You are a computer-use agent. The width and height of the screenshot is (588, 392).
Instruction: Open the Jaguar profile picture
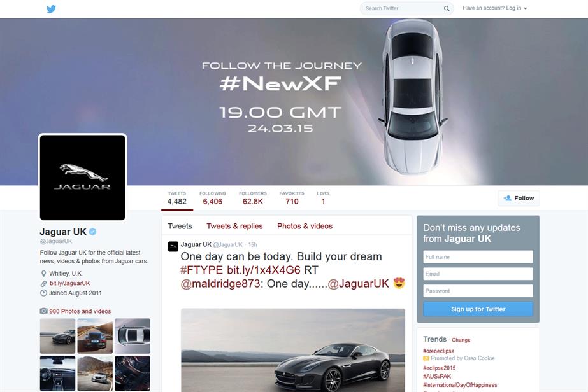83,178
